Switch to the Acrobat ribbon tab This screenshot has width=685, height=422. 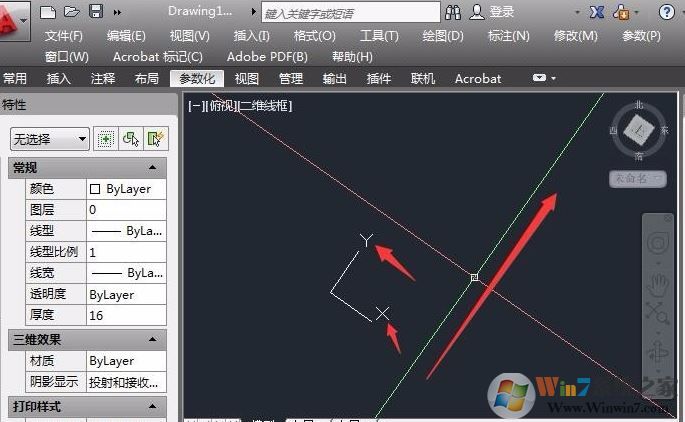point(478,79)
